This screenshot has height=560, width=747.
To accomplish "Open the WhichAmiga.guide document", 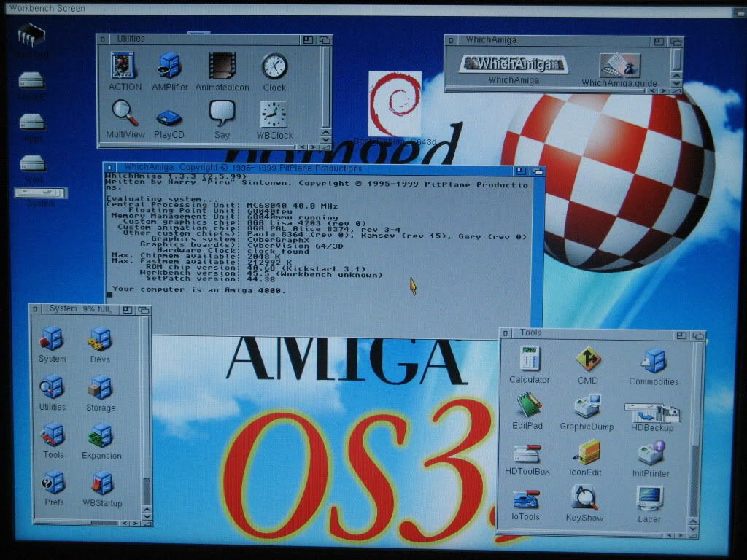I will click(x=619, y=66).
